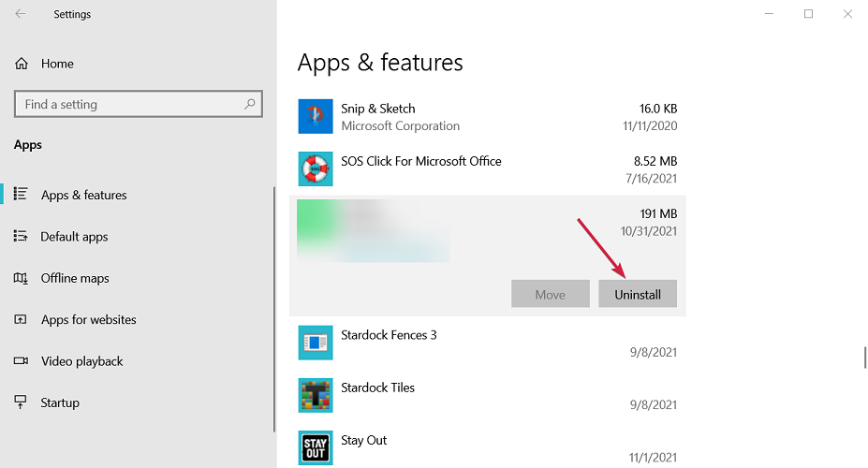
Task: Minimize the Settings window
Action: click(x=769, y=14)
